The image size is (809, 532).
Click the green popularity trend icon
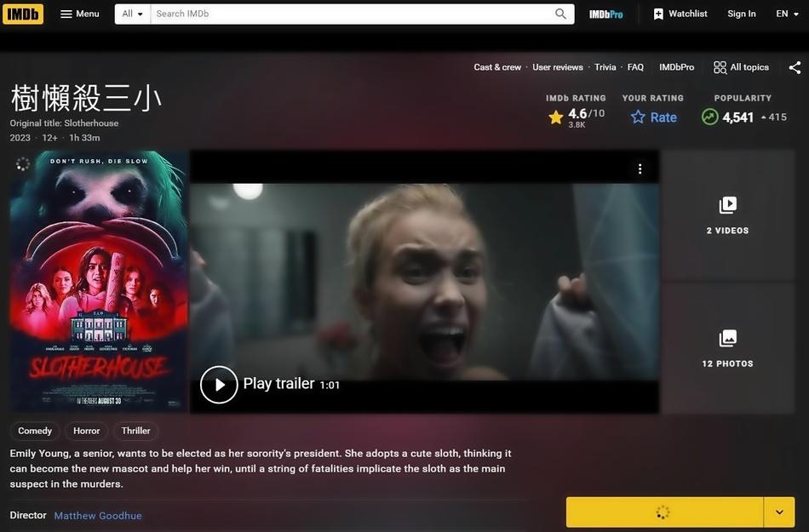point(710,117)
